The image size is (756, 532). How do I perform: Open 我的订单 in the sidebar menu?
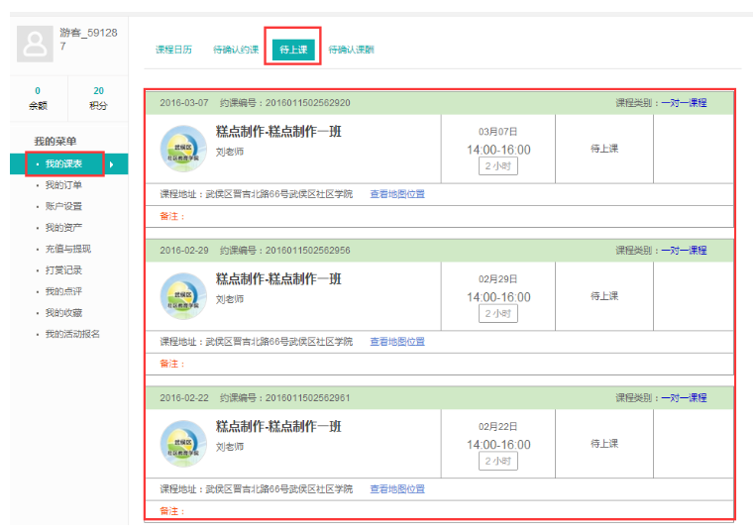pyautogui.click(x=63, y=185)
